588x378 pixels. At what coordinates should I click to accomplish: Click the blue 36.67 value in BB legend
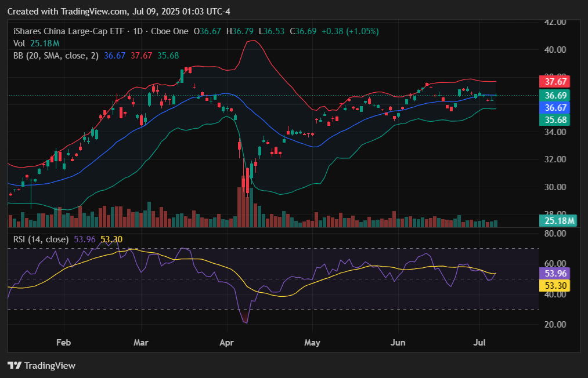(115, 56)
